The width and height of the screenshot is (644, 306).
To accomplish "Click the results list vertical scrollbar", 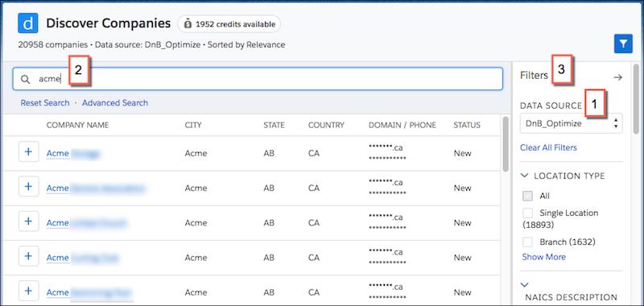I will (x=506, y=144).
